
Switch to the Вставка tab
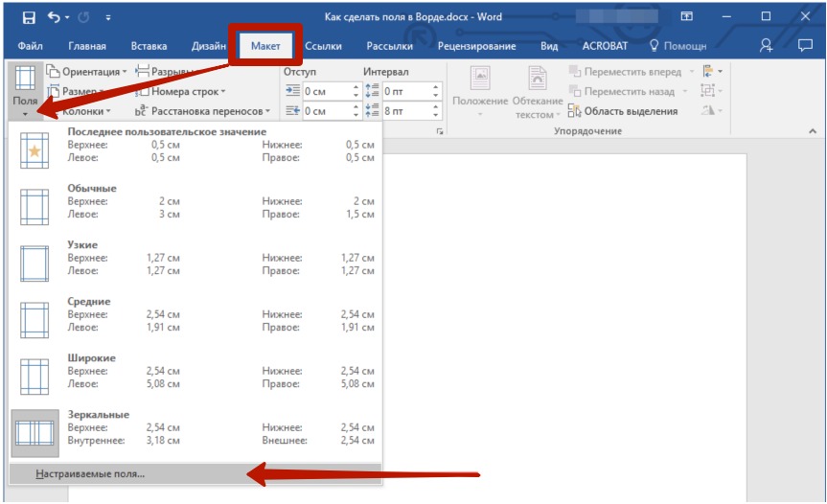pos(149,46)
